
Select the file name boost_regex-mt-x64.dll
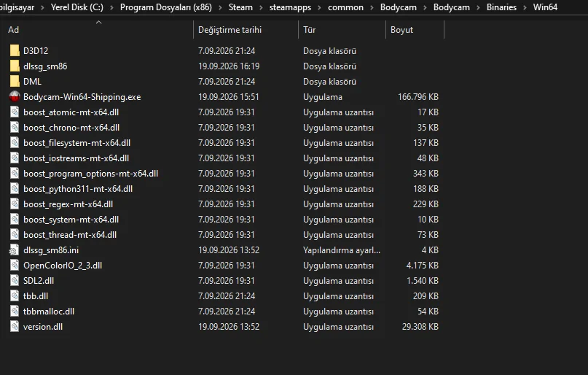pos(68,204)
